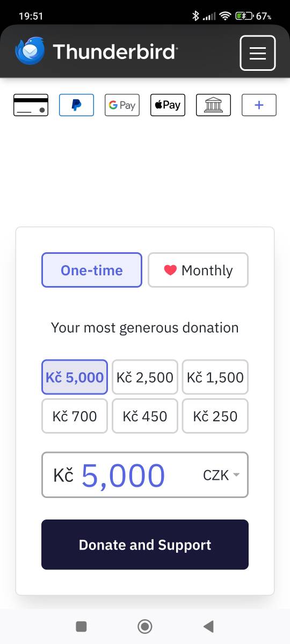This screenshot has height=644, width=290.
Task: Switch to One-time donation
Action: 92,270
